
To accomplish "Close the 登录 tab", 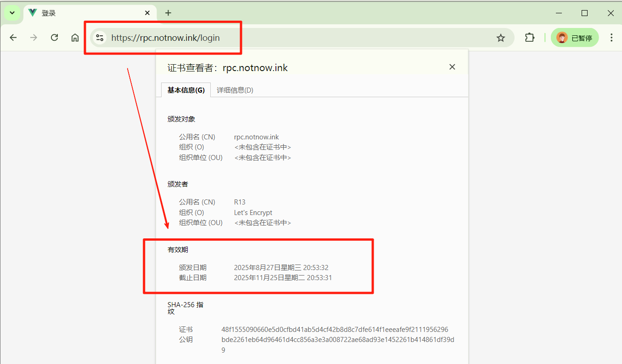I will [147, 13].
